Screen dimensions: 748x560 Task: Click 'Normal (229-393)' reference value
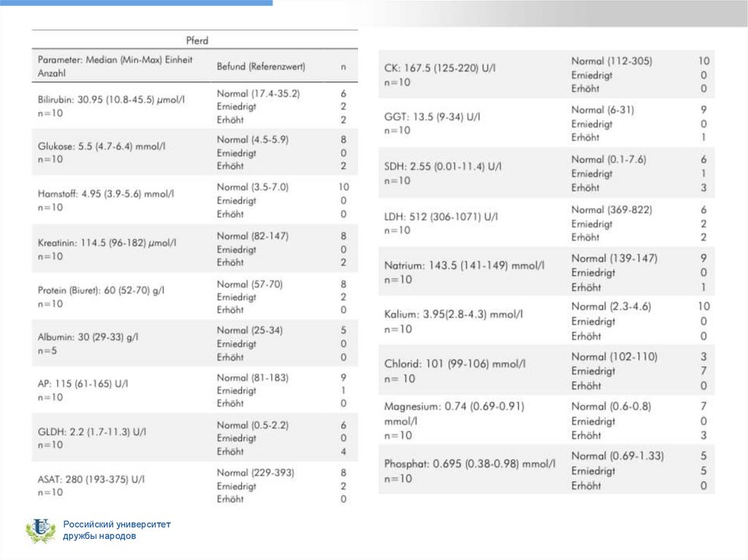pos(255,472)
